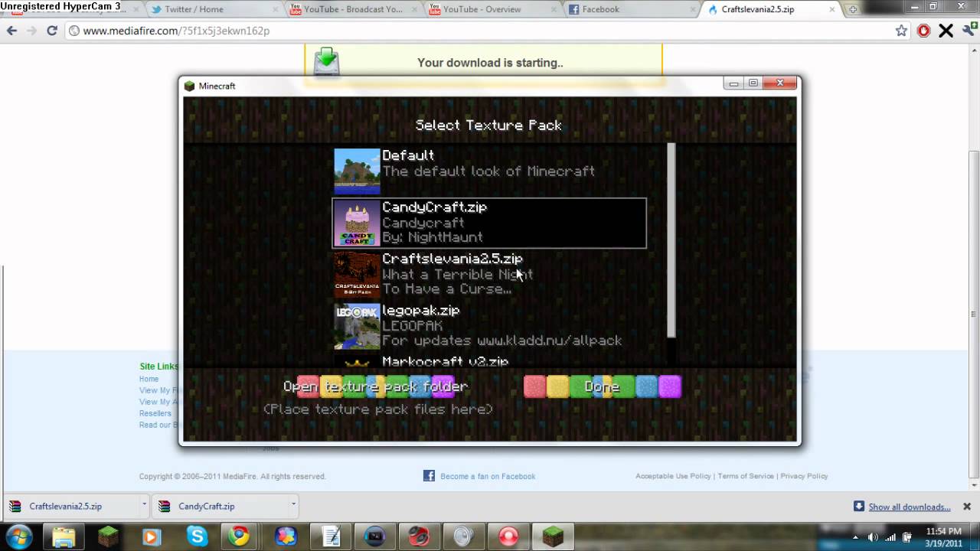Click the taskbar clock 11:54 PM
The height and width of the screenshot is (551, 980).
pyautogui.click(x=943, y=537)
